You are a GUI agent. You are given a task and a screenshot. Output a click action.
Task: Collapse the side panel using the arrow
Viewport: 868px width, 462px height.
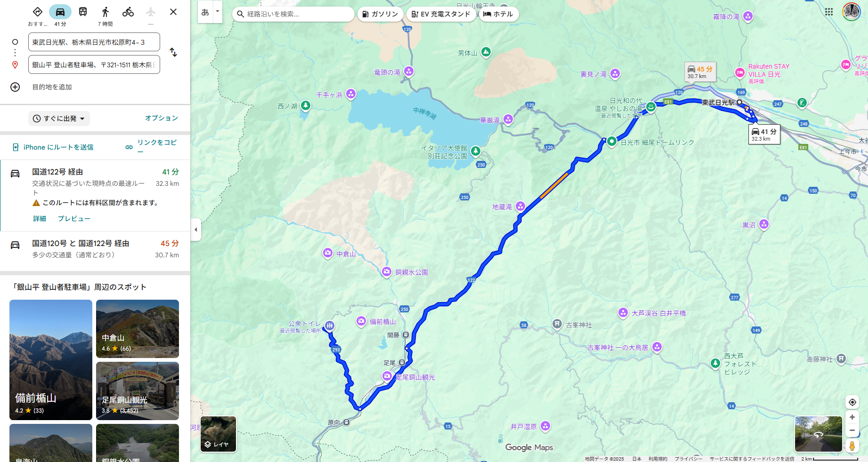196,230
